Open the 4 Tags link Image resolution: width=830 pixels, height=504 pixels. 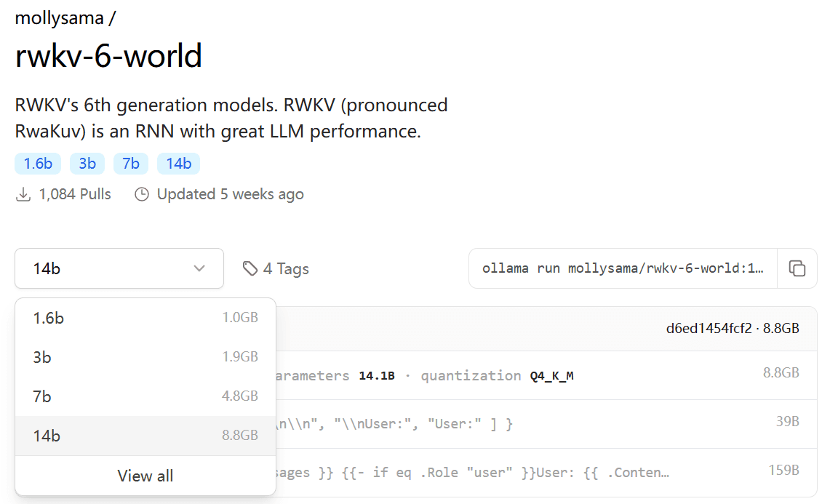276,269
